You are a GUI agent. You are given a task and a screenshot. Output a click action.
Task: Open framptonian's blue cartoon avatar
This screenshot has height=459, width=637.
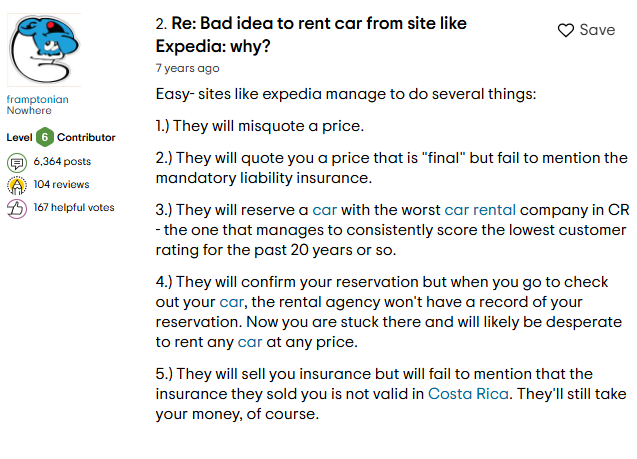coord(44,50)
